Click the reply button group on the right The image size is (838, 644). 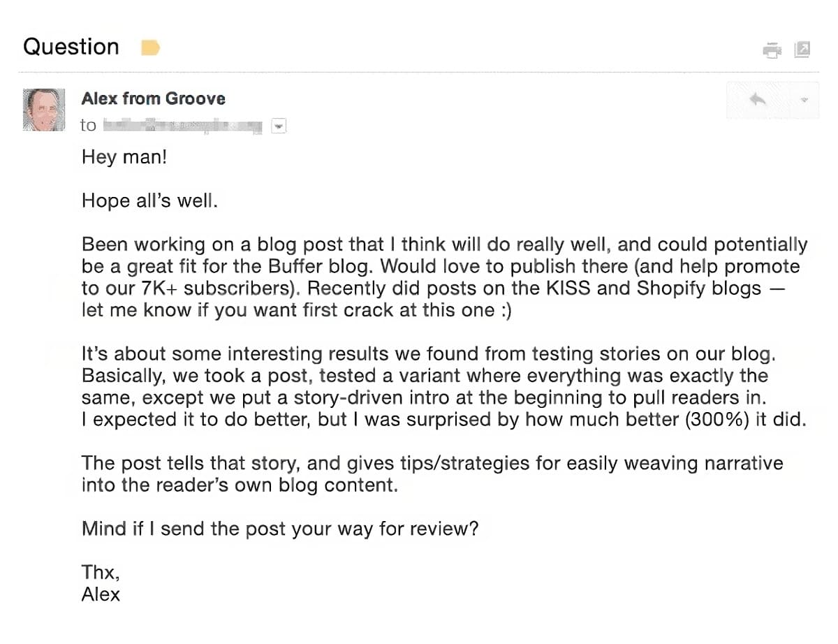coord(772,100)
